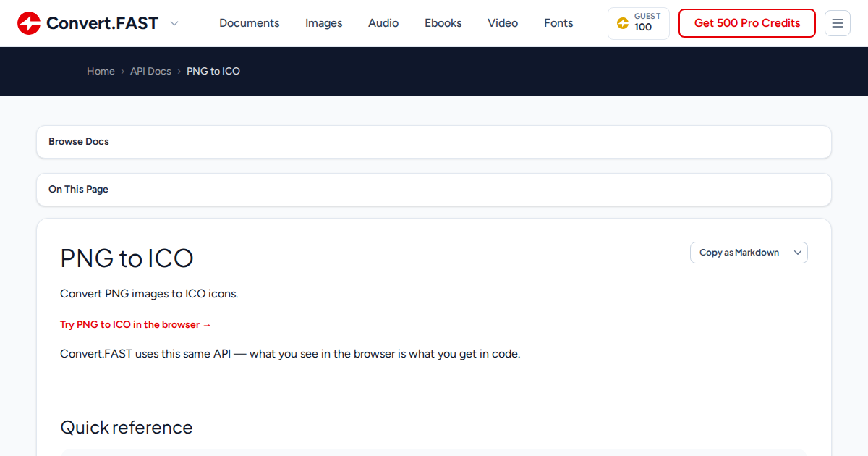Follow Try PNG to ICO in browser link
Viewport: 868px width, 456px height.
pyautogui.click(x=136, y=325)
